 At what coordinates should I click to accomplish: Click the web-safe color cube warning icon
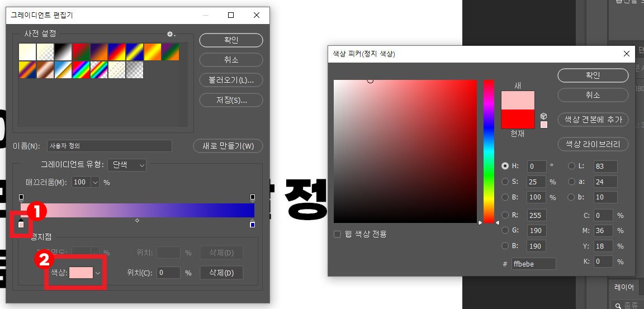coord(544,116)
